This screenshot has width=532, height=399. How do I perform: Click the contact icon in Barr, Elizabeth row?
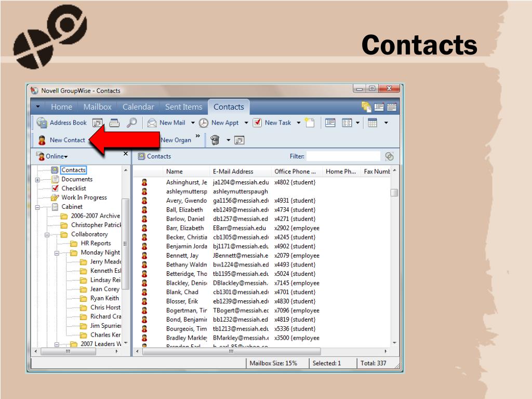pos(144,229)
